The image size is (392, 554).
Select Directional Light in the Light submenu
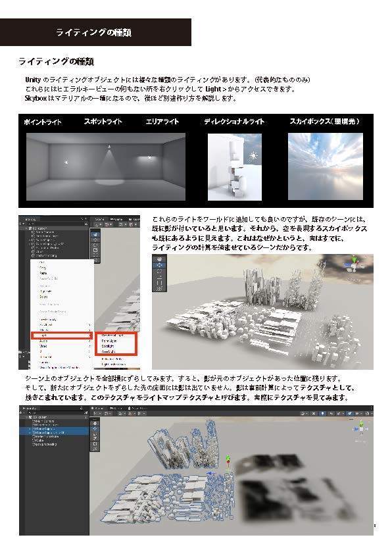pyautogui.click(x=112, y=336)
